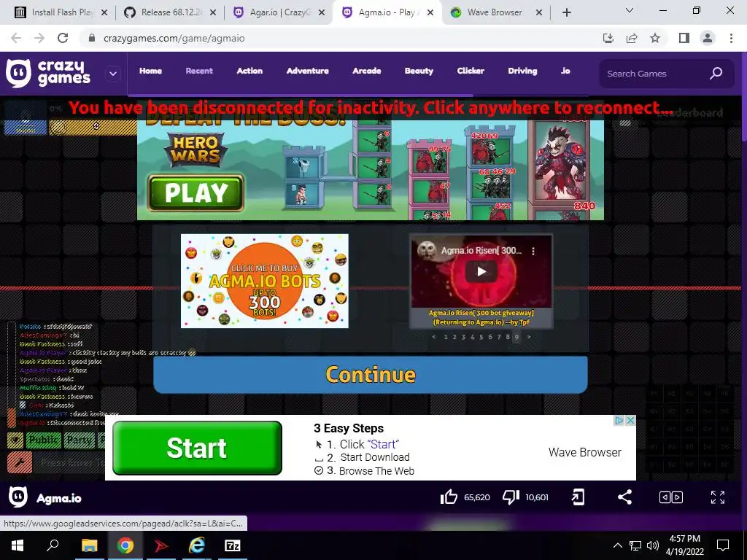Viewport: 747px width, 560px height.
Task: Select the Party chat tab
Action: (x=79, y=440)
